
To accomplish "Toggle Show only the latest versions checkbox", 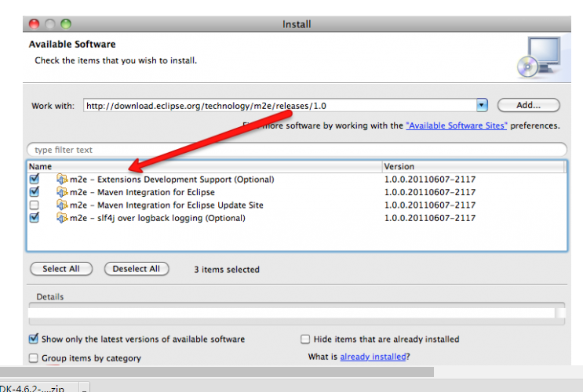I will (34, 339).
